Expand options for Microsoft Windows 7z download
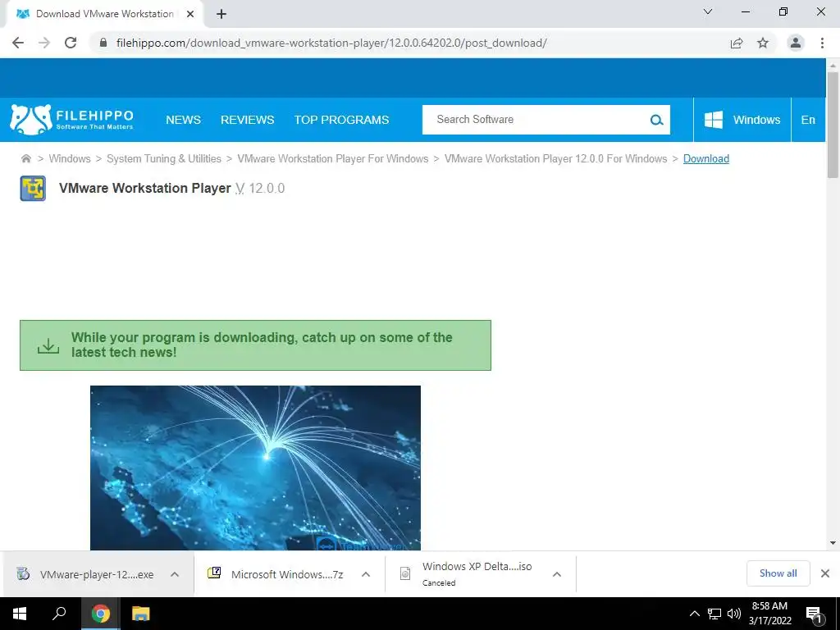840x630 pixels. [366, 574]
